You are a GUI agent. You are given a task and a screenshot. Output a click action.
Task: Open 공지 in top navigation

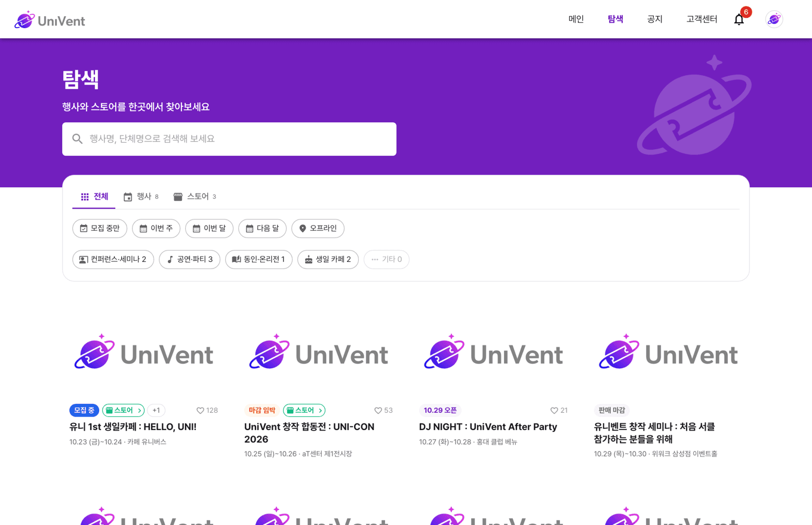click(x=655, y=19)
